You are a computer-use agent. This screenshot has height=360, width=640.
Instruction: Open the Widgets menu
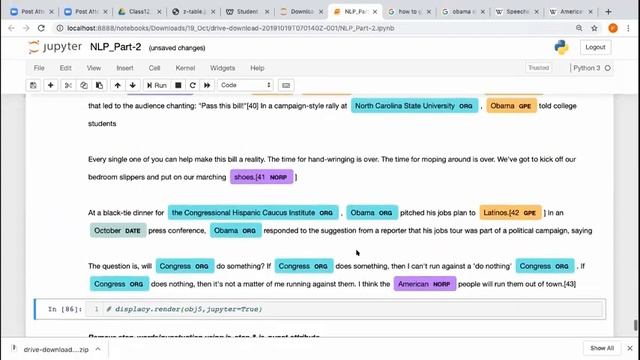222,68
